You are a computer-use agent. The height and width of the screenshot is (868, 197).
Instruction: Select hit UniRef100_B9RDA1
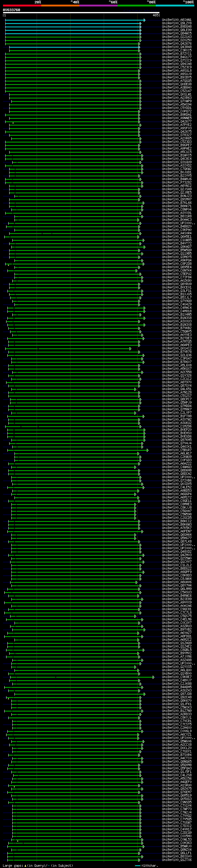pyautogui.click(x=177, y=115)
